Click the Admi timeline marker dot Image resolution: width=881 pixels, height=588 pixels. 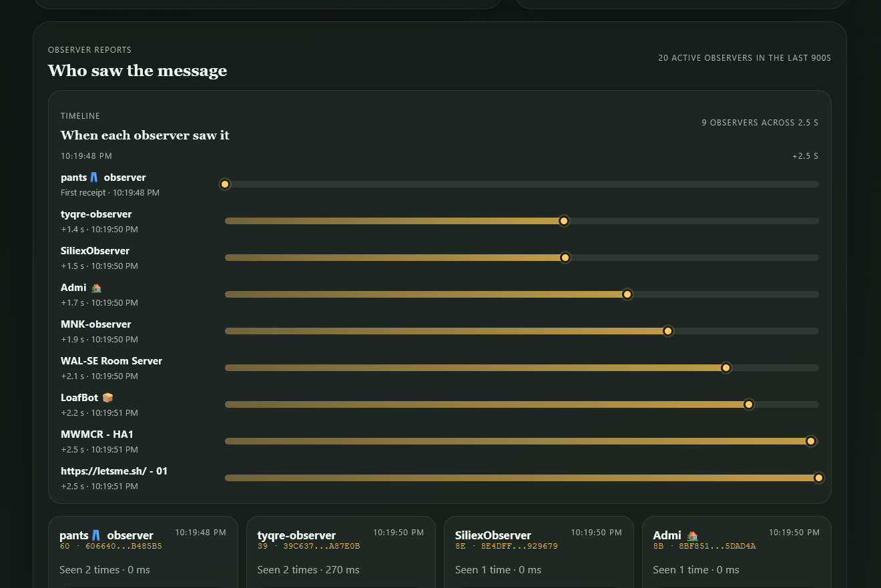(x=627, y=294)
